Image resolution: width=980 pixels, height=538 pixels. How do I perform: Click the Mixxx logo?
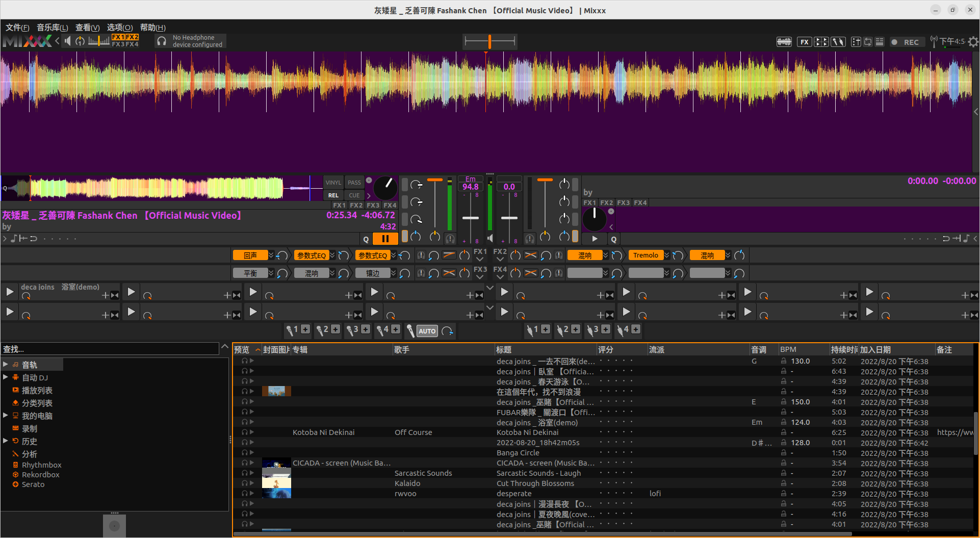click(27, 41)
